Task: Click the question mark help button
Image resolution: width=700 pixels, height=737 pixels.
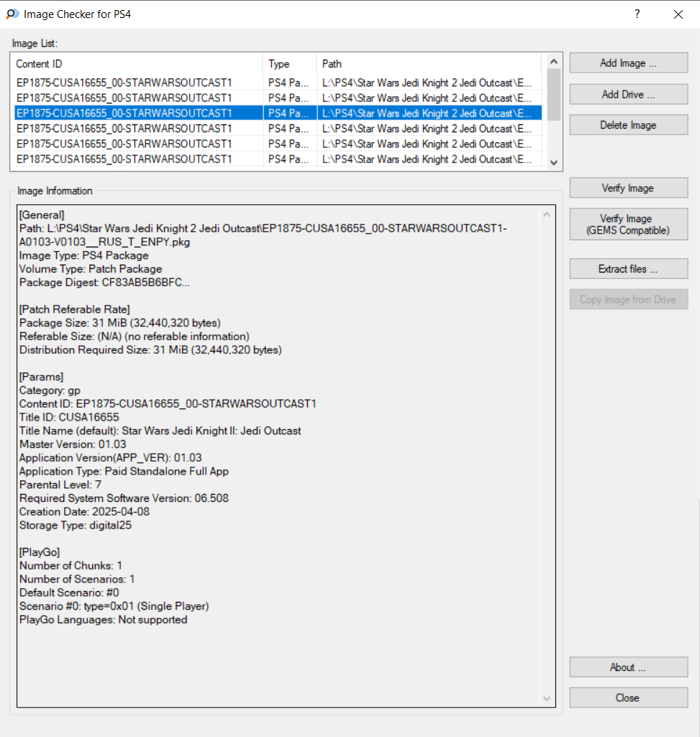Action: coord(637,14)
